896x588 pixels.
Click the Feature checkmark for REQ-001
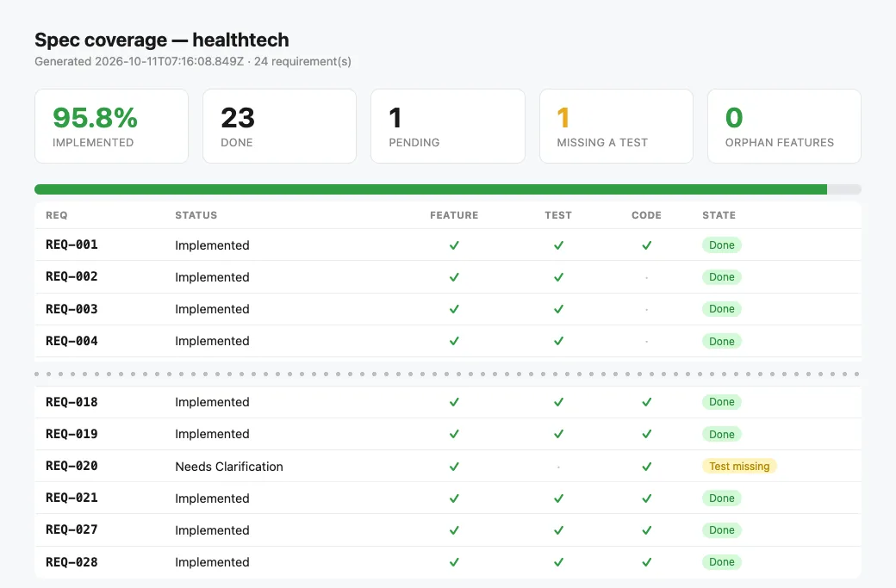(x=454, y=245)
